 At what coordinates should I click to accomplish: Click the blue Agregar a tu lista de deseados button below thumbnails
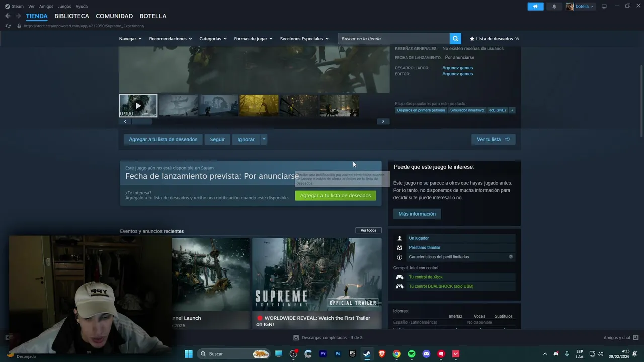tap(163, 139)
